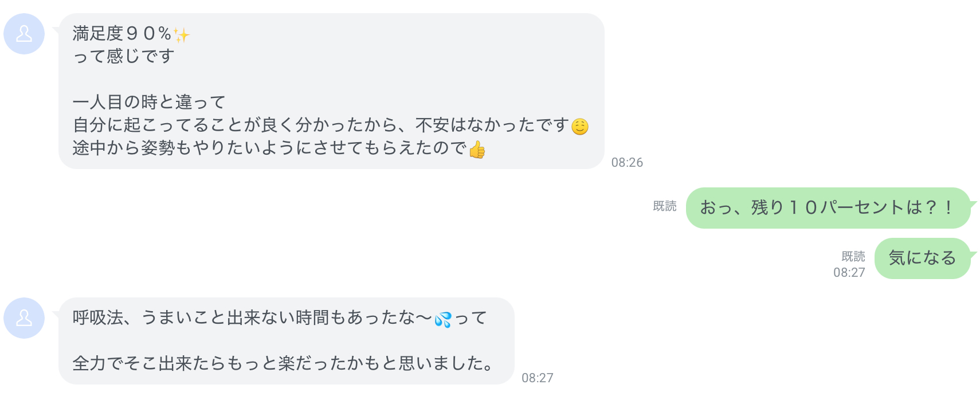Click the 既読 label beside 気になる message
Image resolution: width=980 pixels, height=400 pixels.
click(853, 256)
